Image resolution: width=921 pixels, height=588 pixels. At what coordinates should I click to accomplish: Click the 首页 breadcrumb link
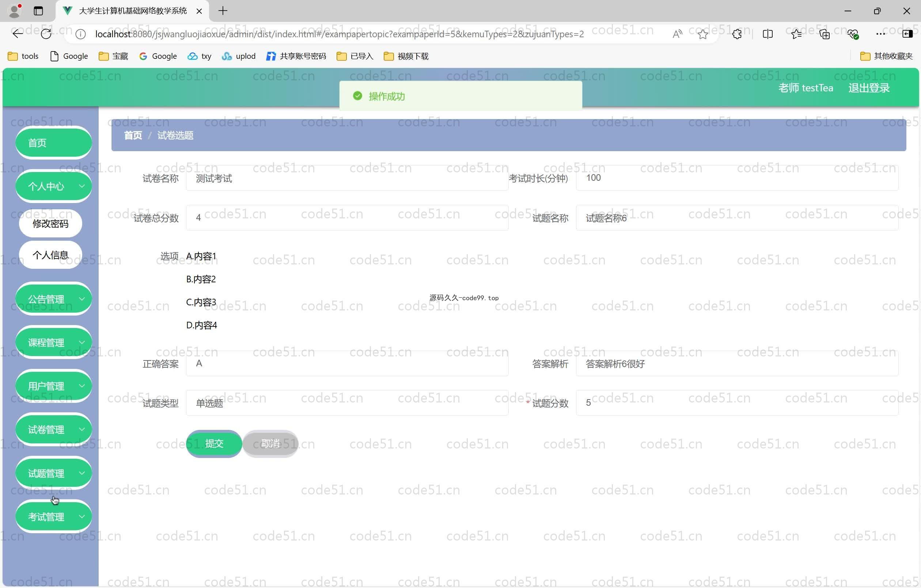tap(133, 135)
